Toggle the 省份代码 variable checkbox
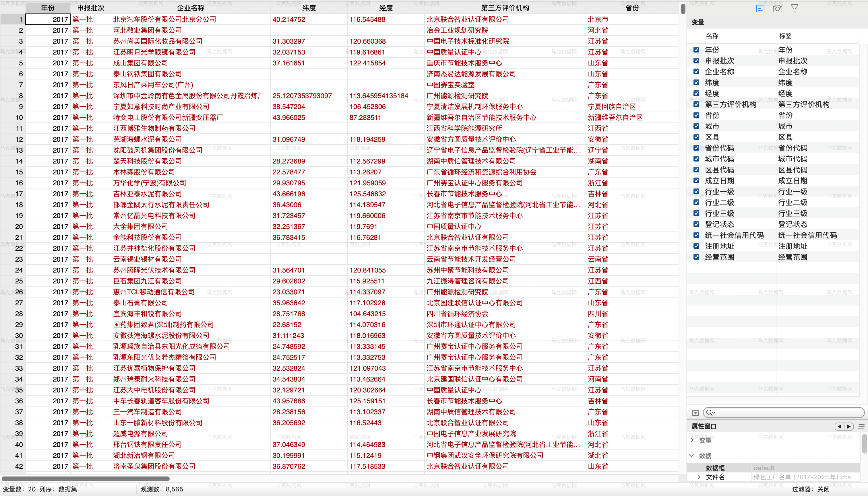This screenshot has width=868, height=496. pos(696,148)
